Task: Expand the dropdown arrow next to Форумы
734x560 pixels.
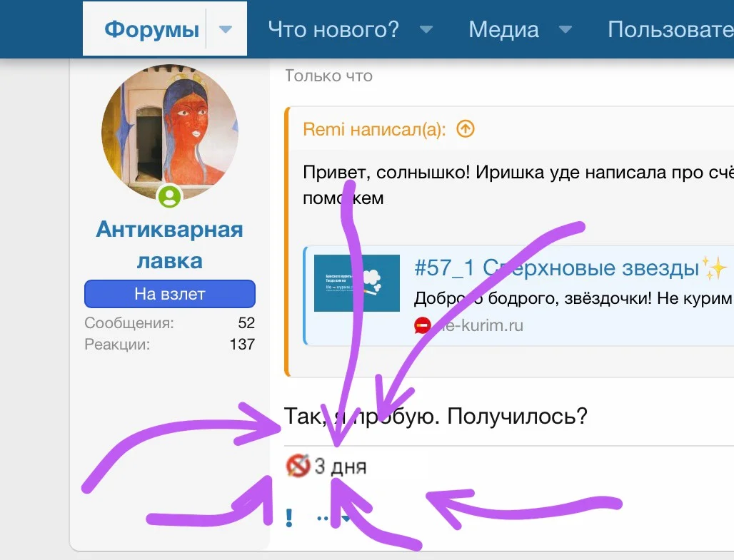Action: pyautogui.click(x=226, y=30)
